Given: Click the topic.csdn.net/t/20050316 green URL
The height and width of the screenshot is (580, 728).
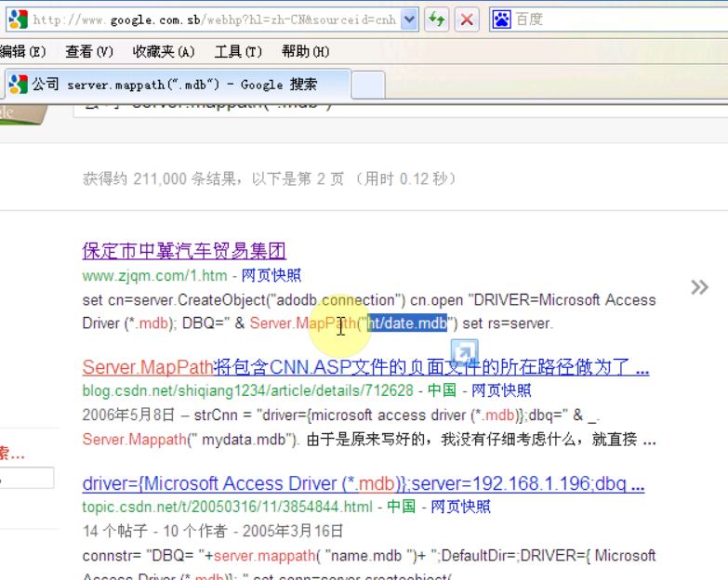Looking at the screenshot, I should pos(227,507).
